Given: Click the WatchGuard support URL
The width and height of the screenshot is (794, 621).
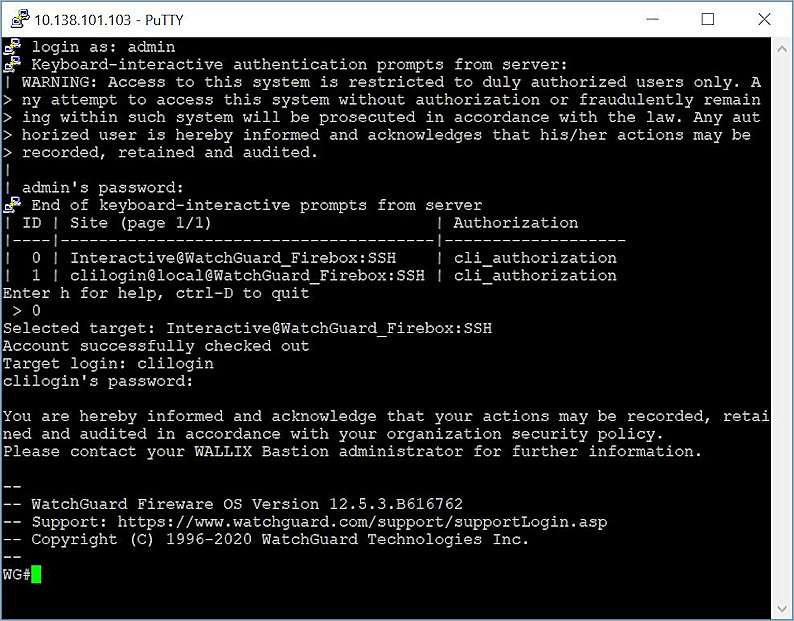Looking at the screenshot, I should (362, 522).
